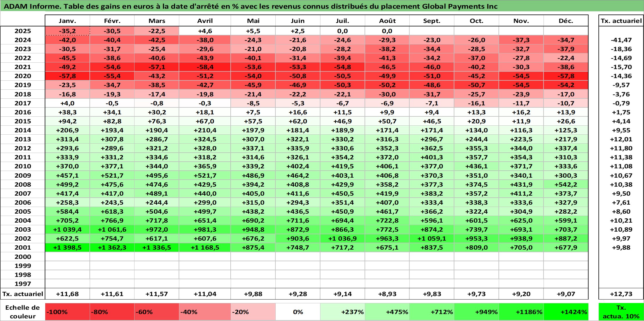Click the 0% white scale cell
644x321 pixels.
point(298,312)
